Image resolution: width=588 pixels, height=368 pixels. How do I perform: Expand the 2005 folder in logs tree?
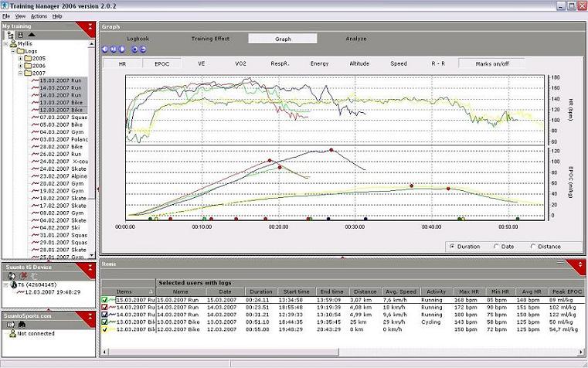21,58
